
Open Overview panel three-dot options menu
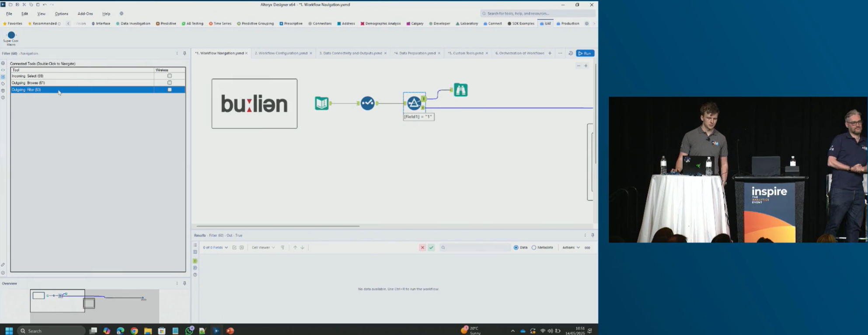[177, 283]
